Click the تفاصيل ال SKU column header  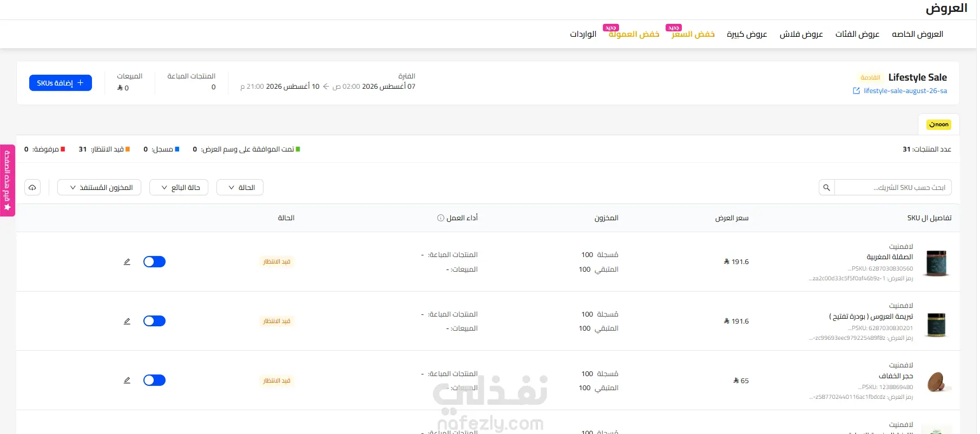click(x=929, y=218)
